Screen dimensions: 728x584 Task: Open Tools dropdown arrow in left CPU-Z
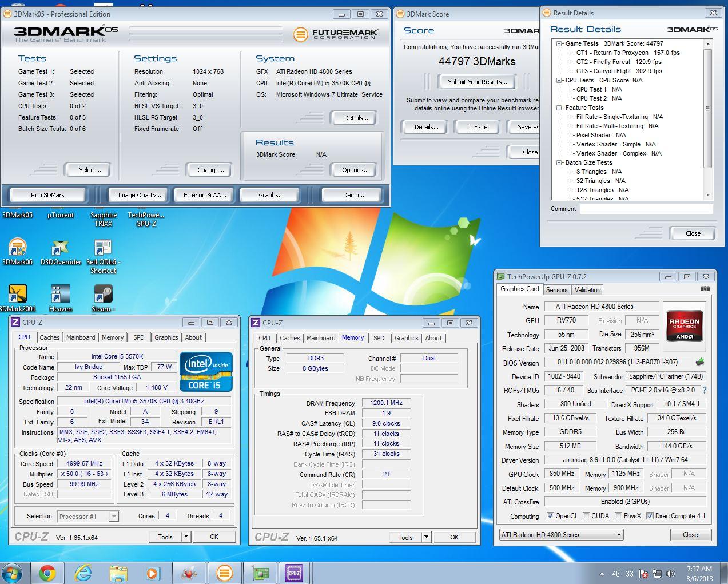(x=186, y=537)
